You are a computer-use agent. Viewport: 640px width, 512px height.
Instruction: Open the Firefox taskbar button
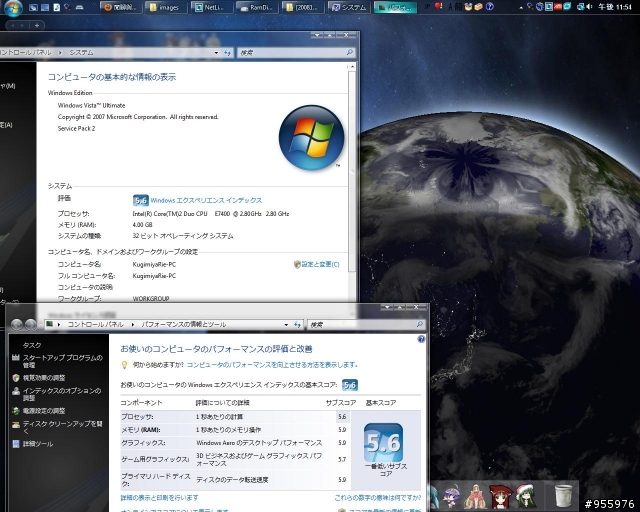tap(121, 7)
